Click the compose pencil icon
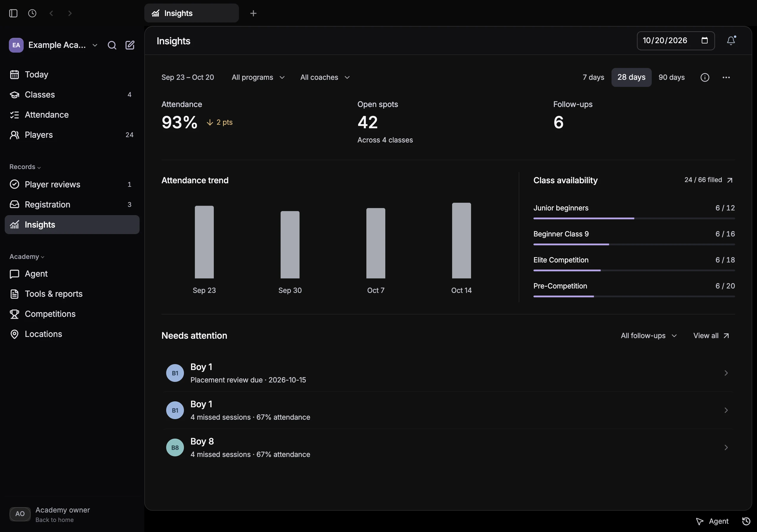Viewport: 757px width, 532px height. [x=130, y=45]
